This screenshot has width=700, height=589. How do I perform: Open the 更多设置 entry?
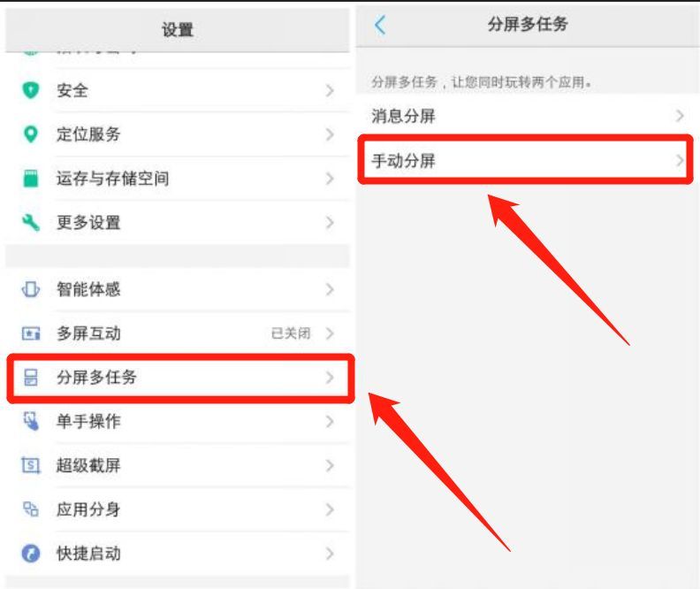point(179,222)
